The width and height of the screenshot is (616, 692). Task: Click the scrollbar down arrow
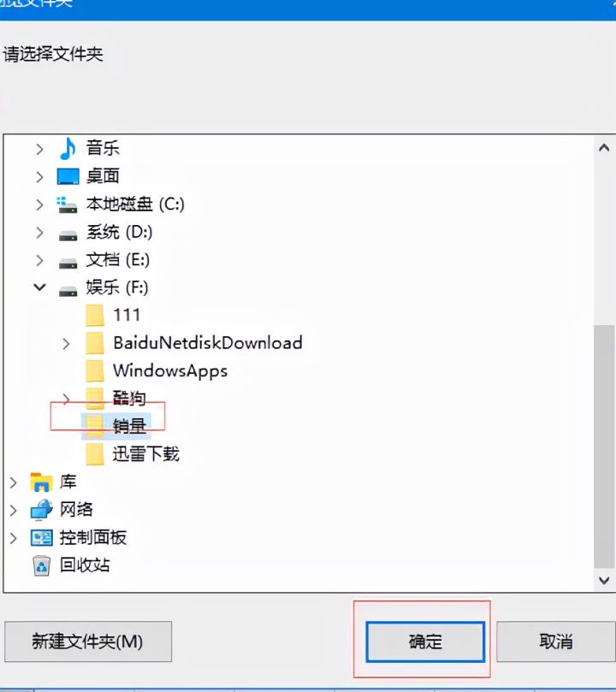coord(604,580)
